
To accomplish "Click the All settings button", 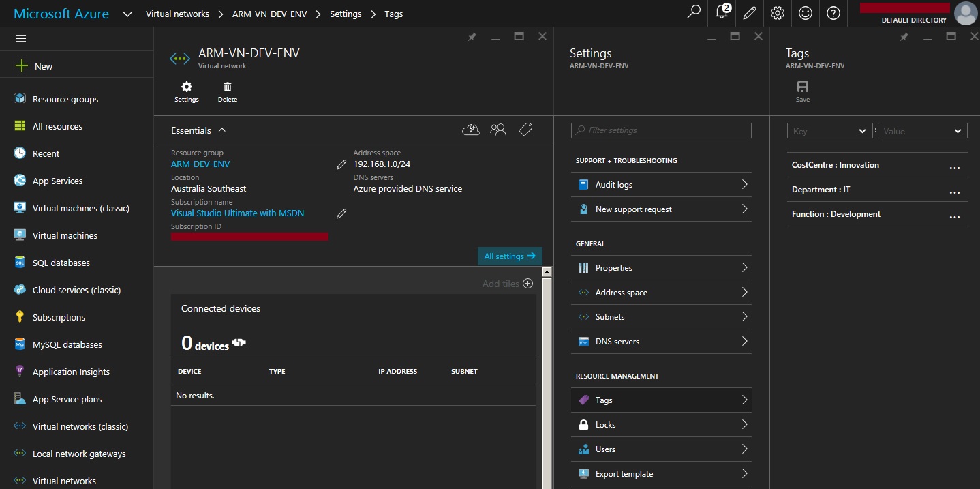I will pyautogui.click(x=509, y=256).
